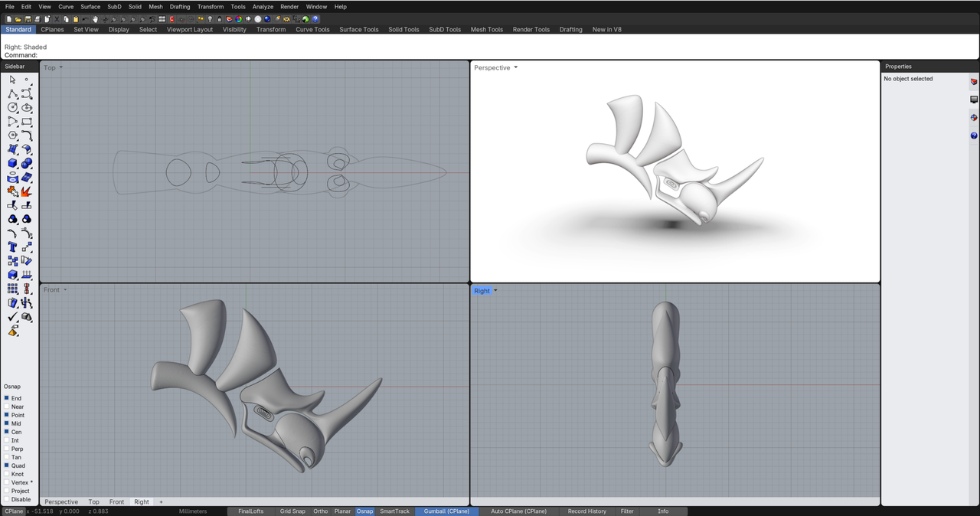Click the Filter status bar button
Viewport: 980px width, 516px height.
click(x=627, y=511)
